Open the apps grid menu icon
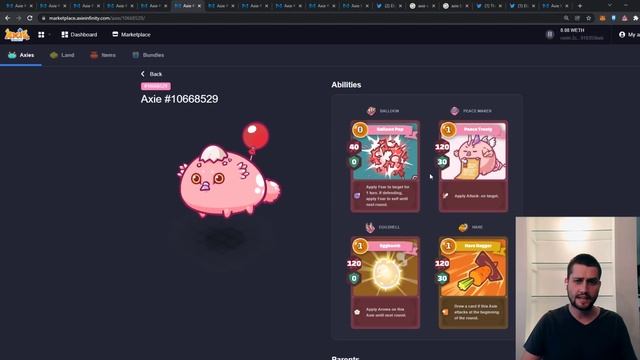 pyautogui.click(x=41, y=35)
